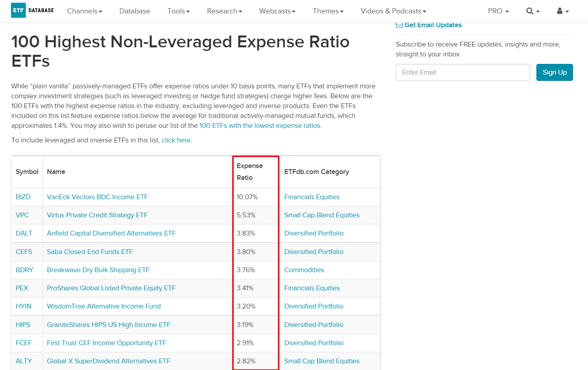Image resolution: width=588 pixels, height=370 pixels.
Task: Open the search magnifier icon dropdown
Action: pos(533,11)
